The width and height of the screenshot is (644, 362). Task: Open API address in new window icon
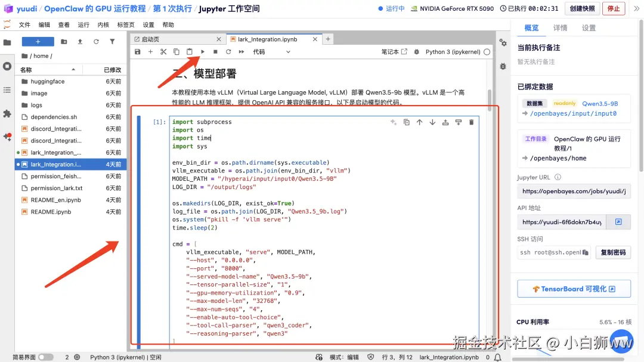coord(618,222)
